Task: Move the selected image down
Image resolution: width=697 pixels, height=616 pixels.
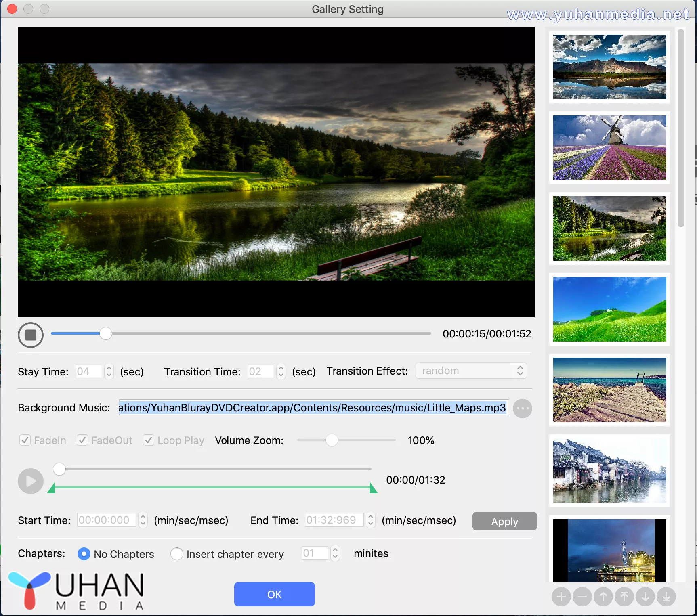Action: (x=645, y=597)
